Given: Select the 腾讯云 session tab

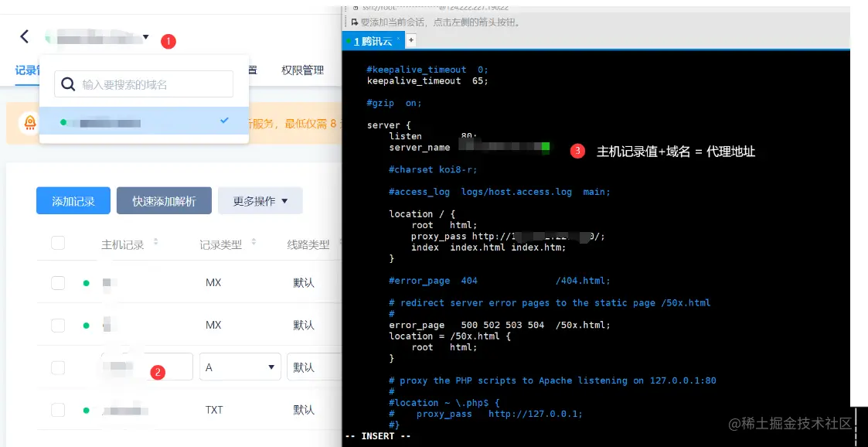Looking at the screenshot, I should coord(373,41).
